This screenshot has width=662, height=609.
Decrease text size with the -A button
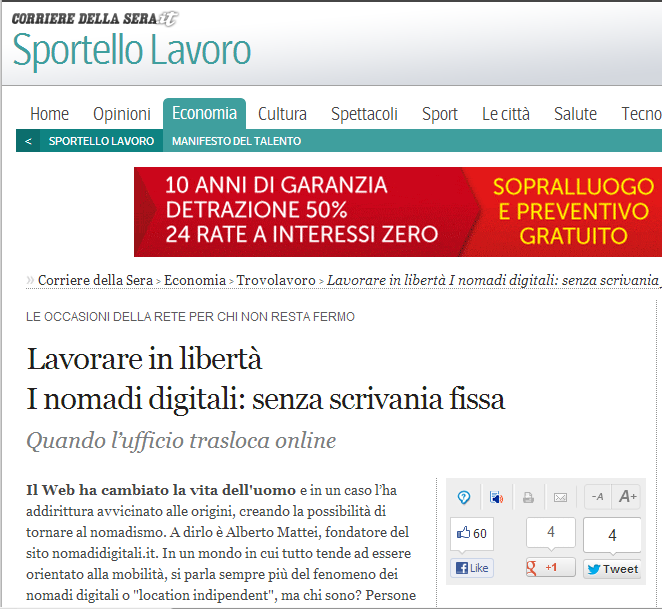point(597,497)
